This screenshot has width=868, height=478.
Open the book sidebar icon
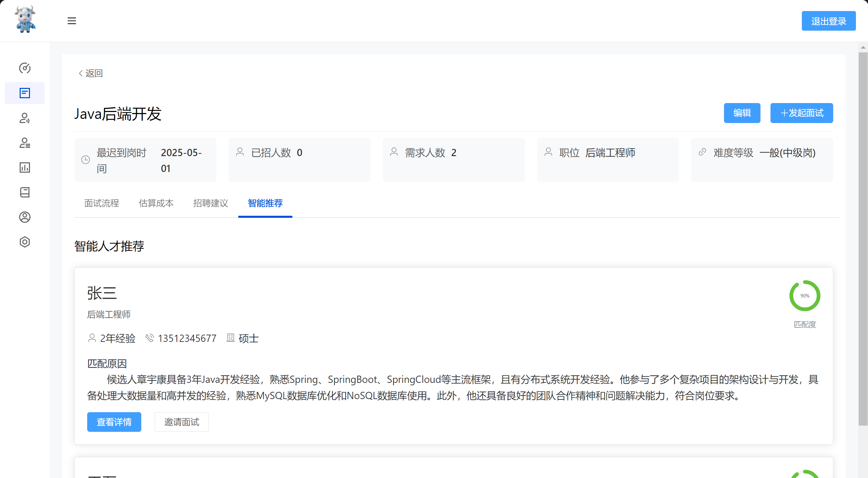[25, 192]
